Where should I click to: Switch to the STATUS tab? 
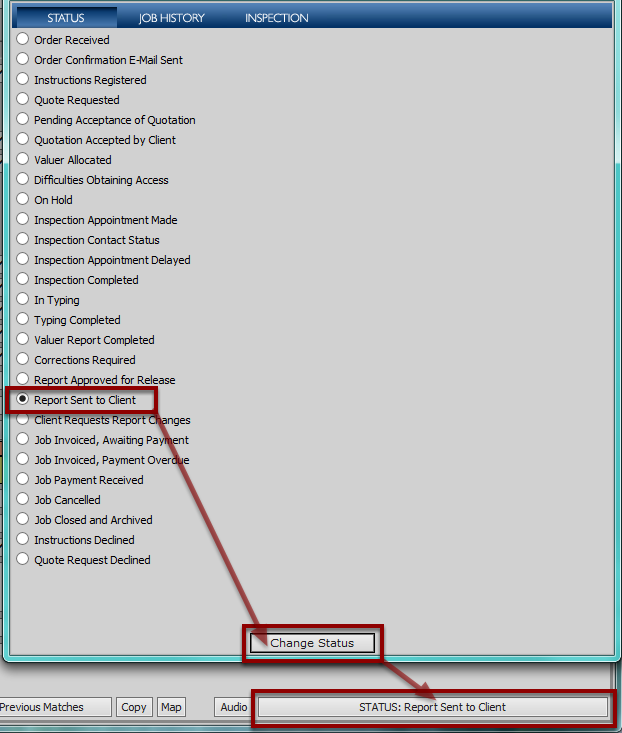66,18
